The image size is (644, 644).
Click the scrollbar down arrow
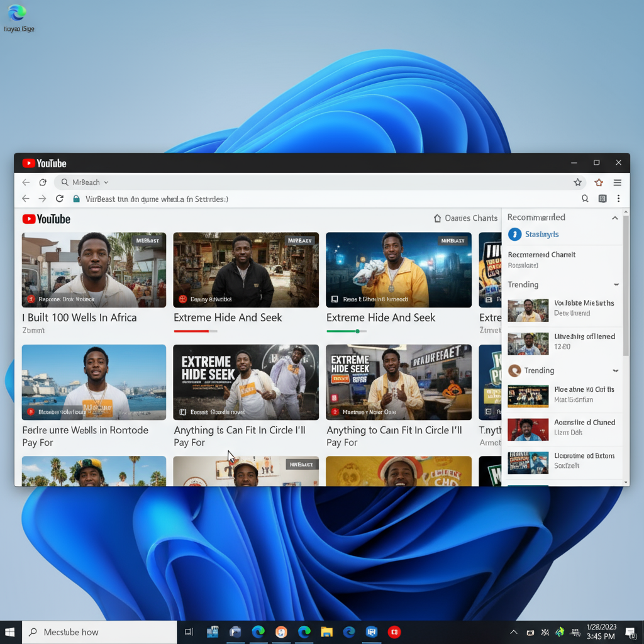[626, 482]
